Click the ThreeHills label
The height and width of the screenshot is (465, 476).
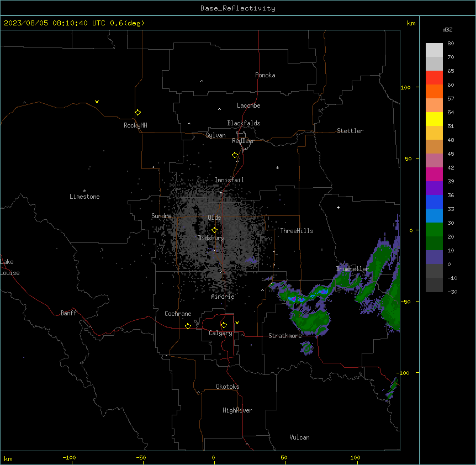(297, 231)
